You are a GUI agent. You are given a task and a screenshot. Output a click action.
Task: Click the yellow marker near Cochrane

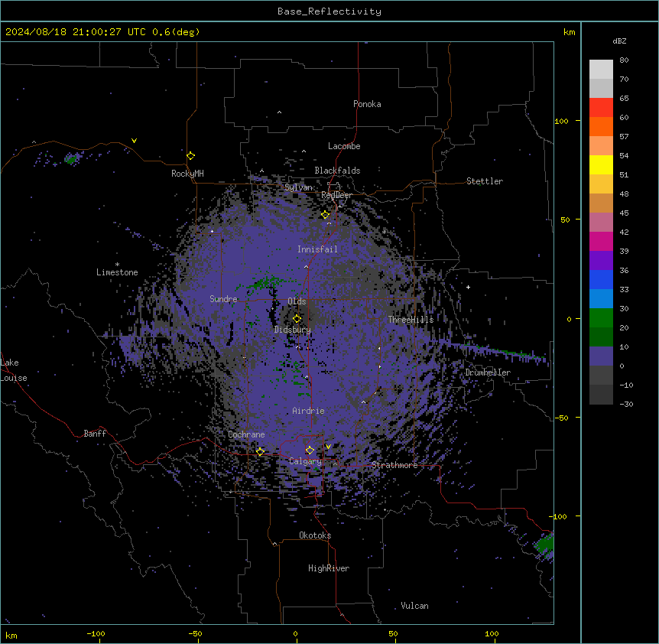tap(260, 451)
